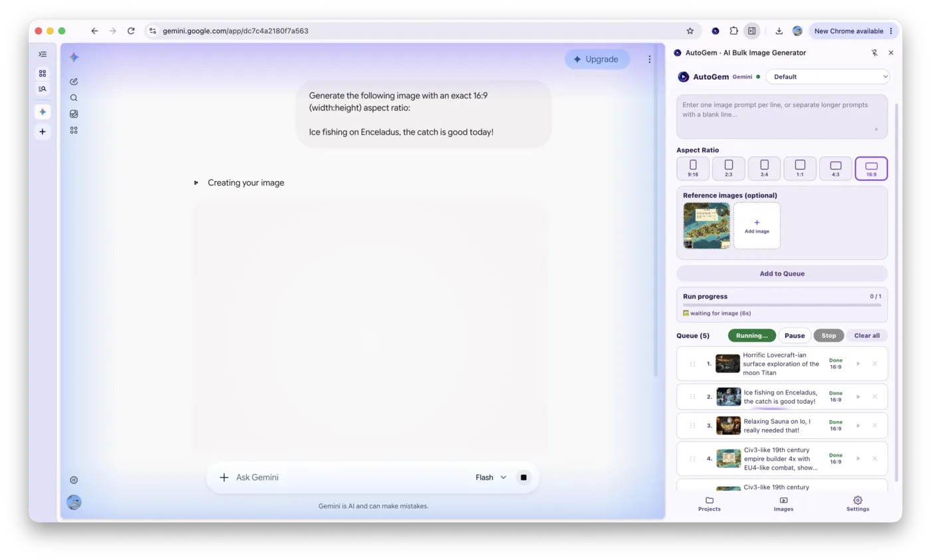Screen dimensions: 931x560
Task: Select the 2:3 aspect ratio
Action: [728, 168]
